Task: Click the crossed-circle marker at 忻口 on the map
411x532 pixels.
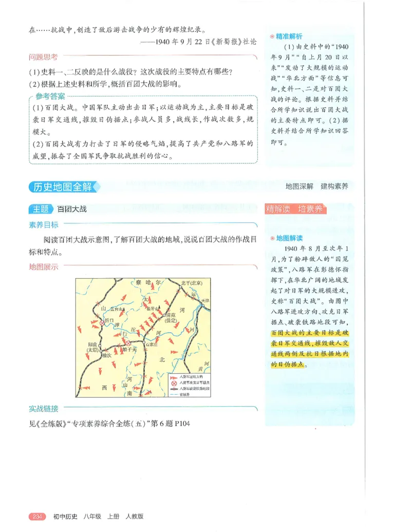Action: (x=102, y=323)
